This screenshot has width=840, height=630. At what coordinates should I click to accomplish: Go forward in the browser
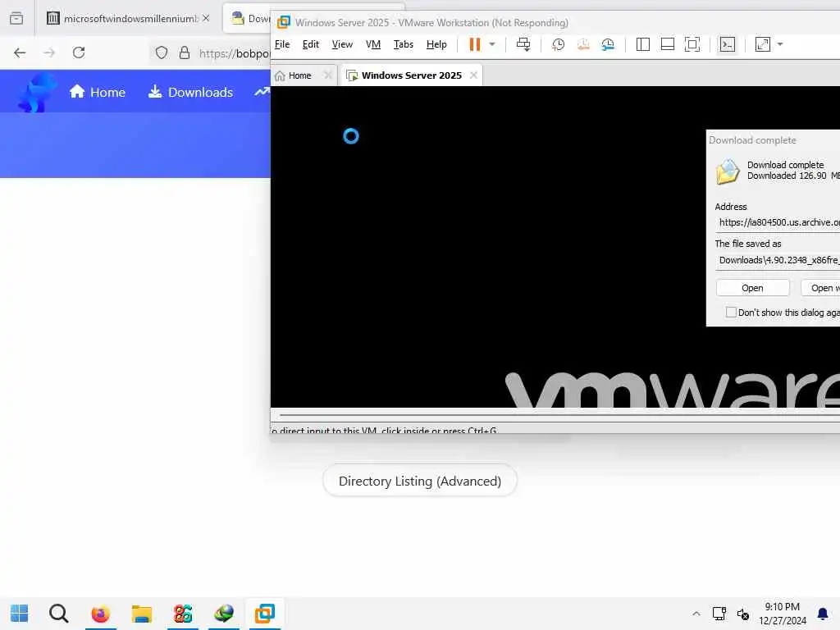click(49, 52)
